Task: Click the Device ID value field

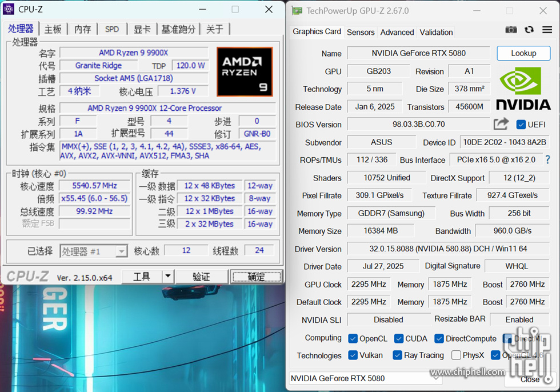Action: pos(505,142)
